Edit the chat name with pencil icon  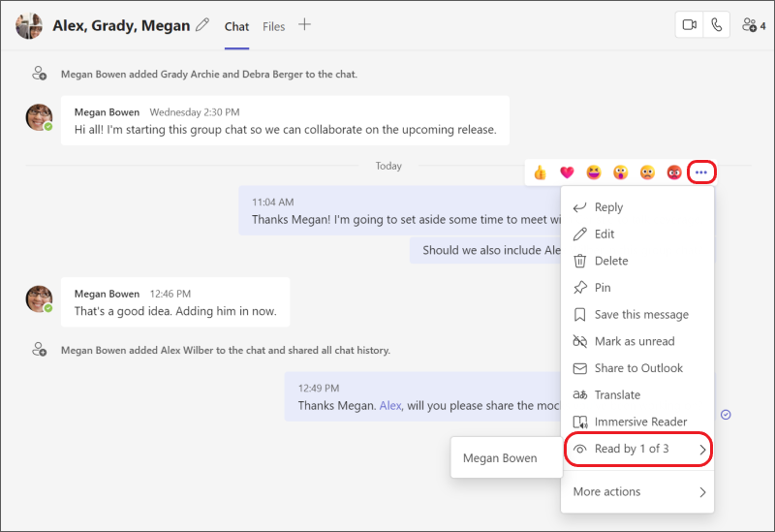[202, 25]
